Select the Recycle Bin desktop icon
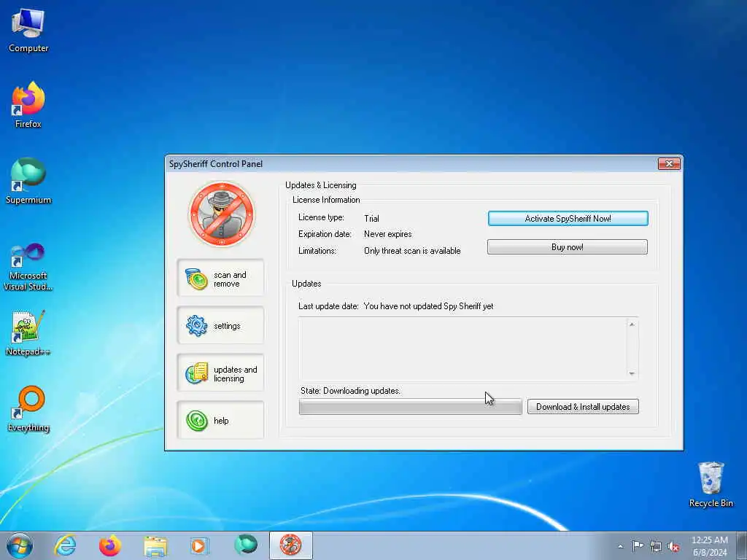747x560 pixels. point(711,485)
